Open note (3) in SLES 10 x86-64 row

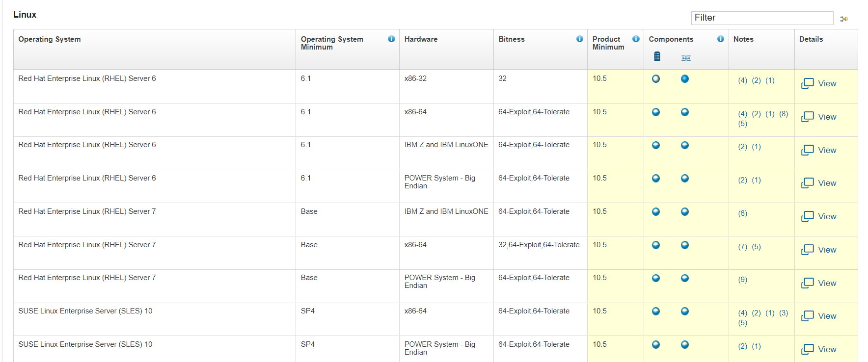[784, 313]
